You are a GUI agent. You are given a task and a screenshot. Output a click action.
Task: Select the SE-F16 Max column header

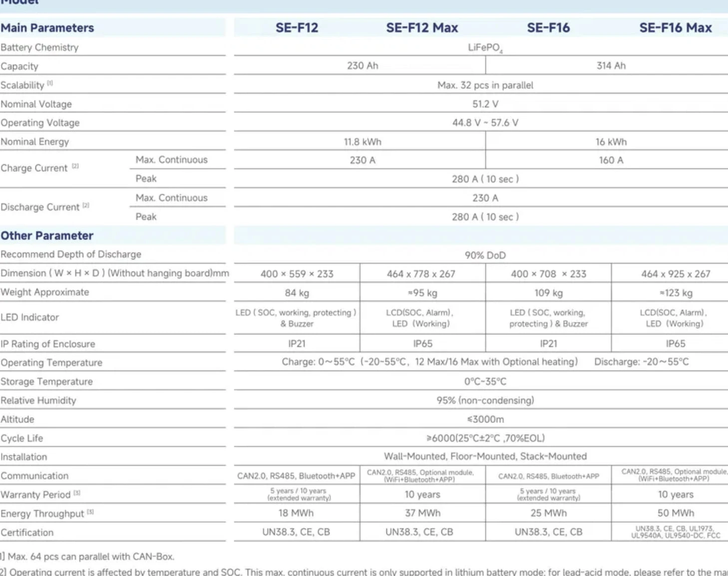pos(676,28)
